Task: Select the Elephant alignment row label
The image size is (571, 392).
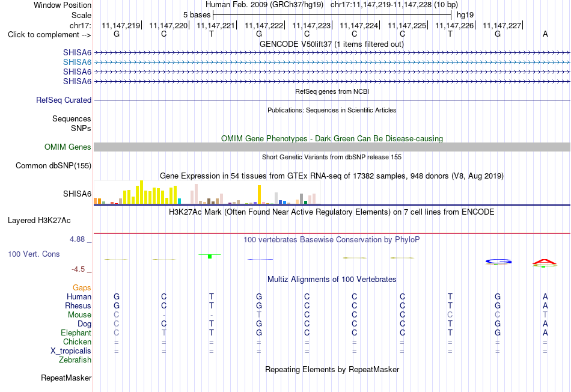Action: 76,333
